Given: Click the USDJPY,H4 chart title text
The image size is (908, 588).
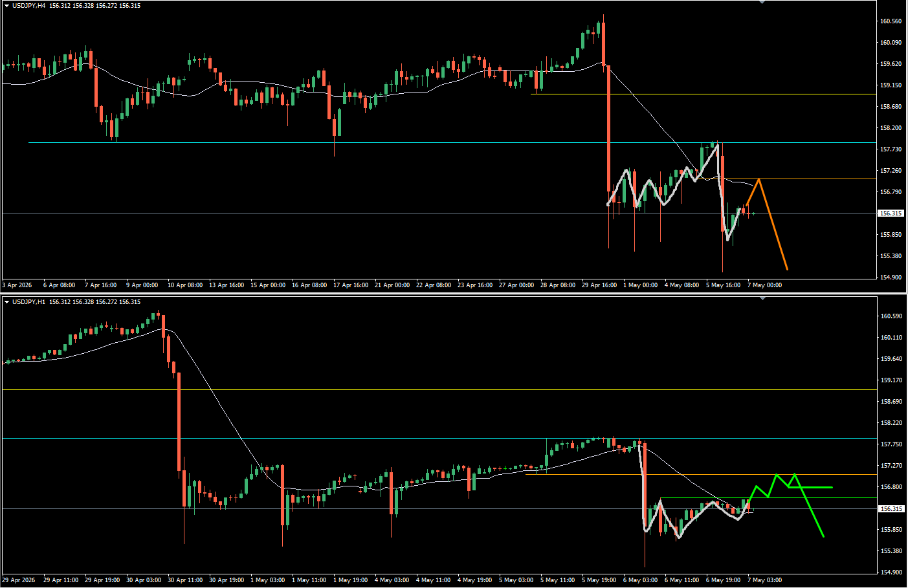Looking at the screenshot, I should click(x=28, y=6).
